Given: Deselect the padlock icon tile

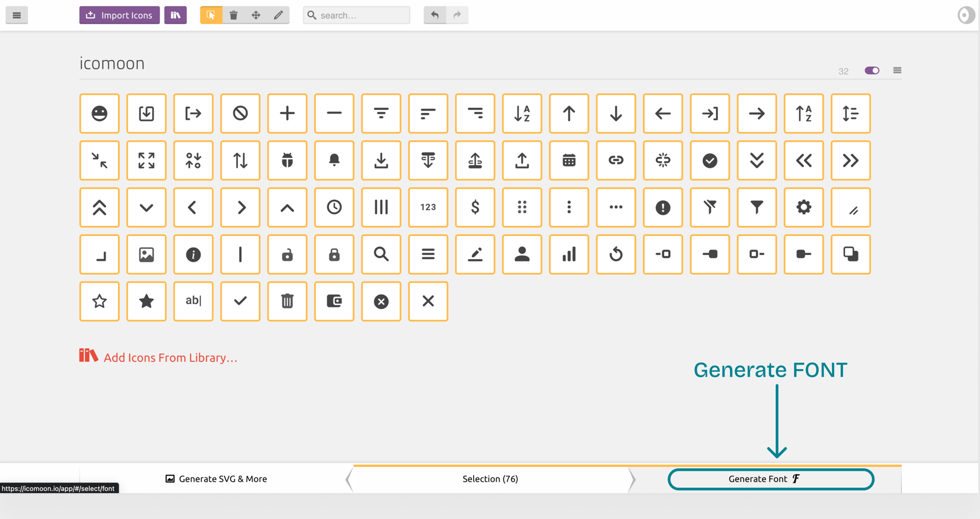Looking at the screenshot, I should tap(334, 254).
